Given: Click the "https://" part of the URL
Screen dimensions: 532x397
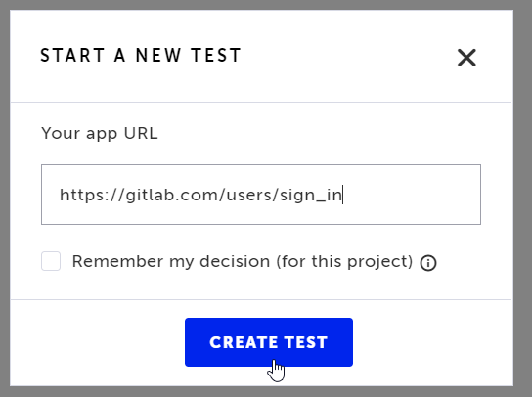Looking at the screenshot, I should point(92,195).
